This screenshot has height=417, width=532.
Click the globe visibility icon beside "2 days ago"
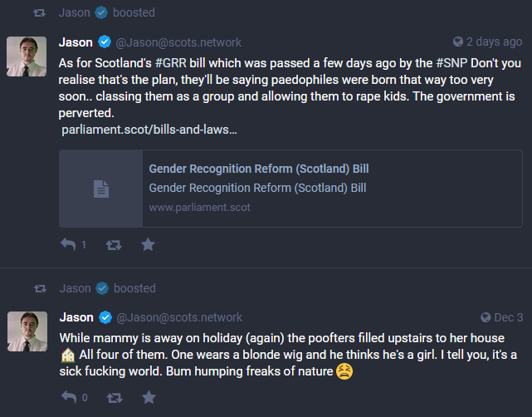point(457,42)
